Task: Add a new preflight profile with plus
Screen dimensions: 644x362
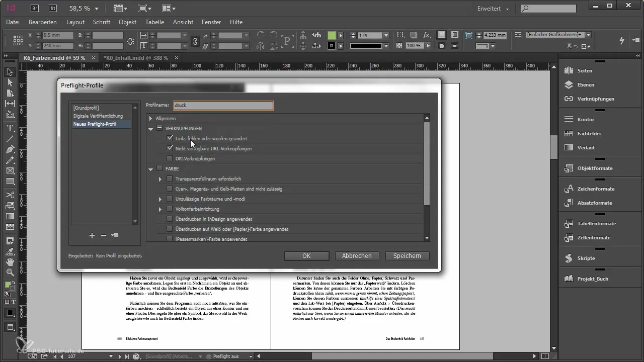Action: [92, 235]
